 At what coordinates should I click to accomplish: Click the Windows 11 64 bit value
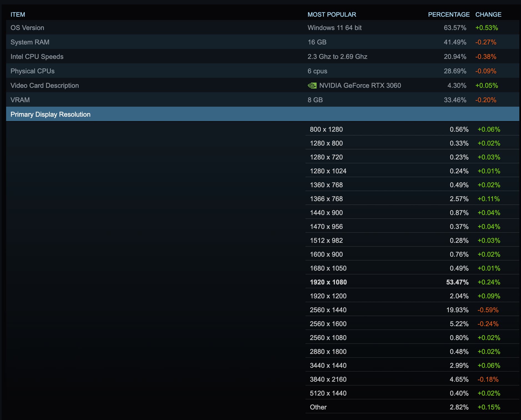pos(334,28)
